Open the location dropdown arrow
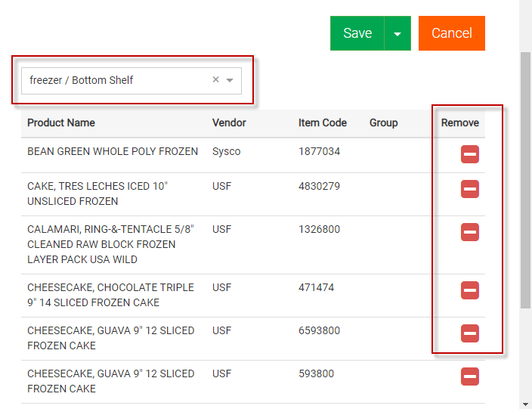This screenshot has height=409, width=532. coord(230,80)
